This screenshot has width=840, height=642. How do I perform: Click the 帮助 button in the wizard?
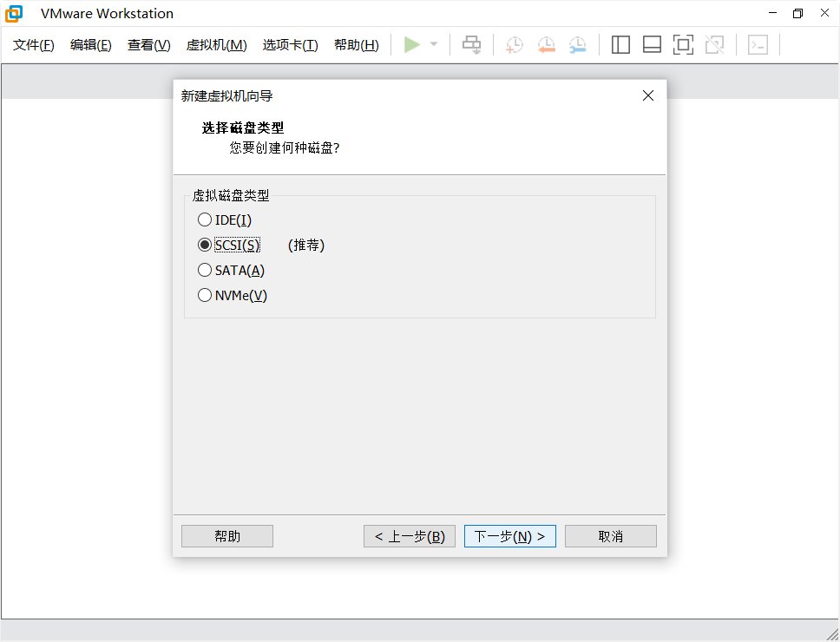point(227,536)
